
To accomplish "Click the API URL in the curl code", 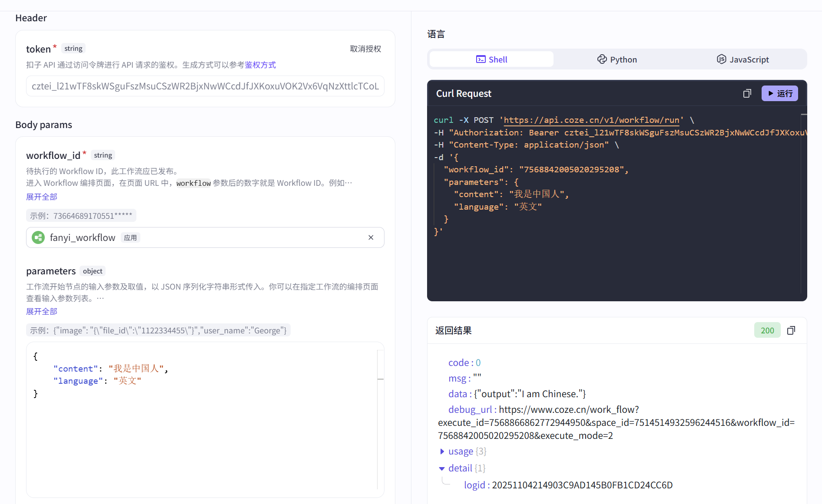I will 591,120.
